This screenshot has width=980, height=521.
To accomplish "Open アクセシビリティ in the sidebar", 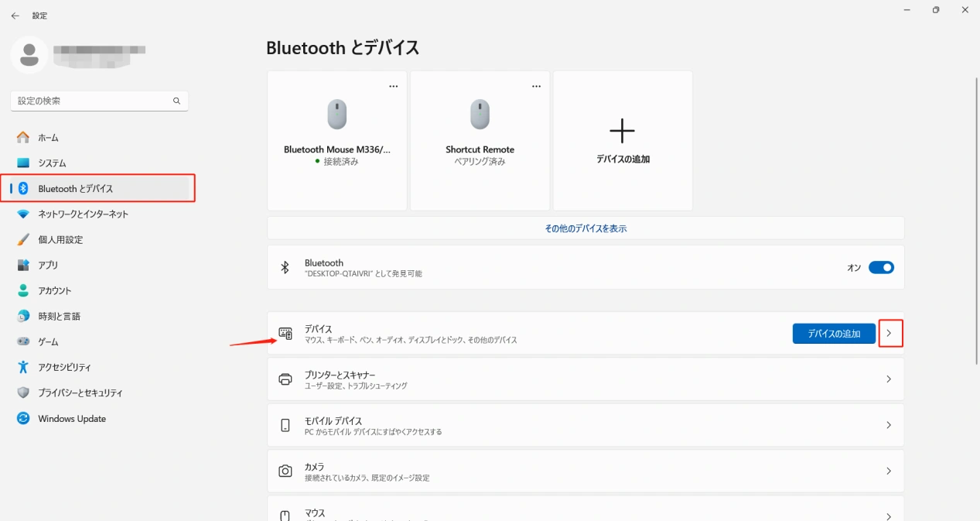I will (64, 368).
